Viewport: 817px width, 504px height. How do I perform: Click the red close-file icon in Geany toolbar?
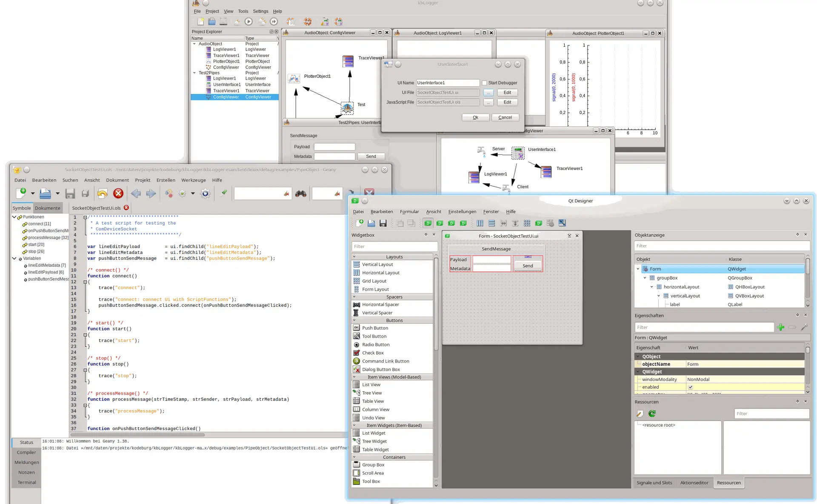(118, 194)
